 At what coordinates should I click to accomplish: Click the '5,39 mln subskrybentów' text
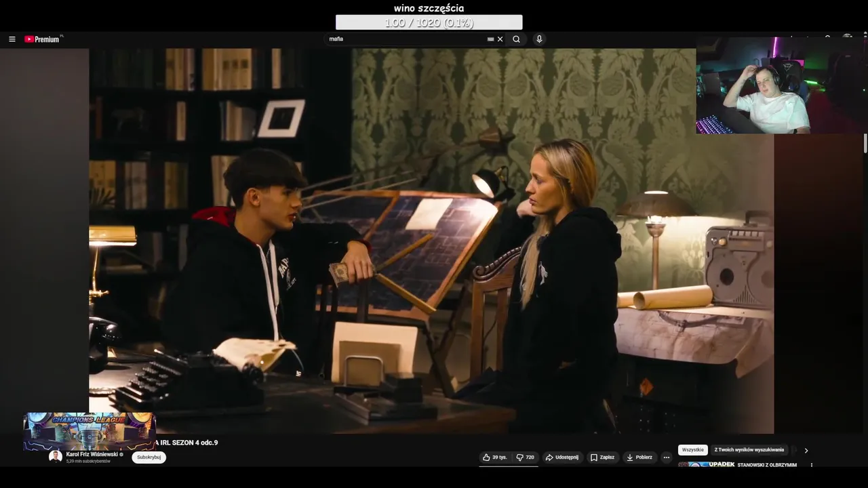click(88, 461)
